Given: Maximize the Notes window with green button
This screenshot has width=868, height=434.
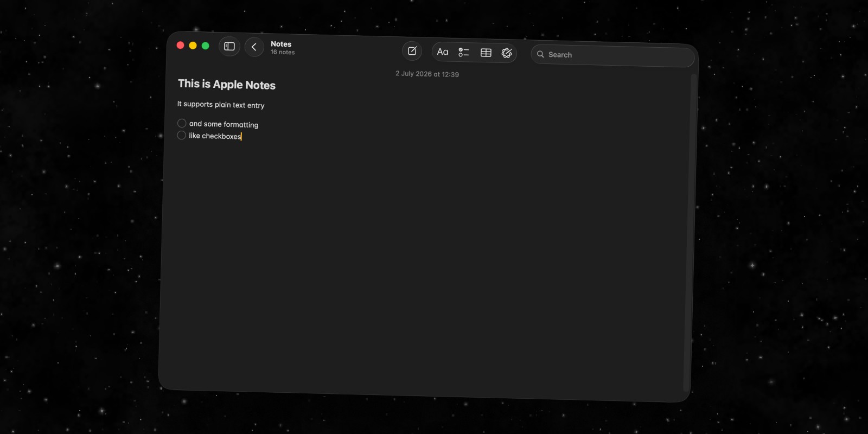Looking at the screenshot, I should (x=205, y=46).
